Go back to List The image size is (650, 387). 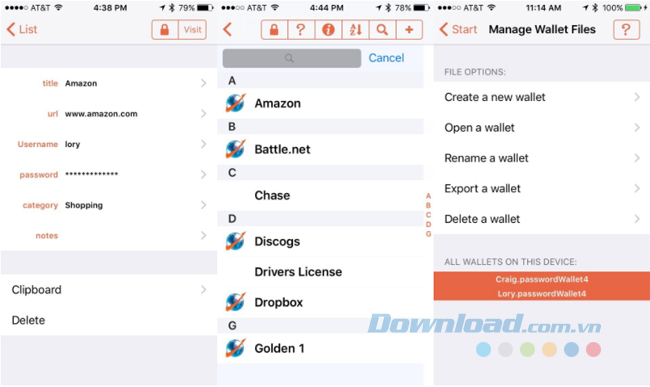click(22, 29)
